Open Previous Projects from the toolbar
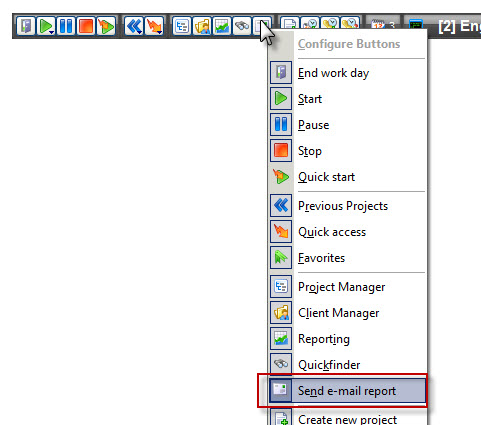The image size is (481, 425). point(134,26)
